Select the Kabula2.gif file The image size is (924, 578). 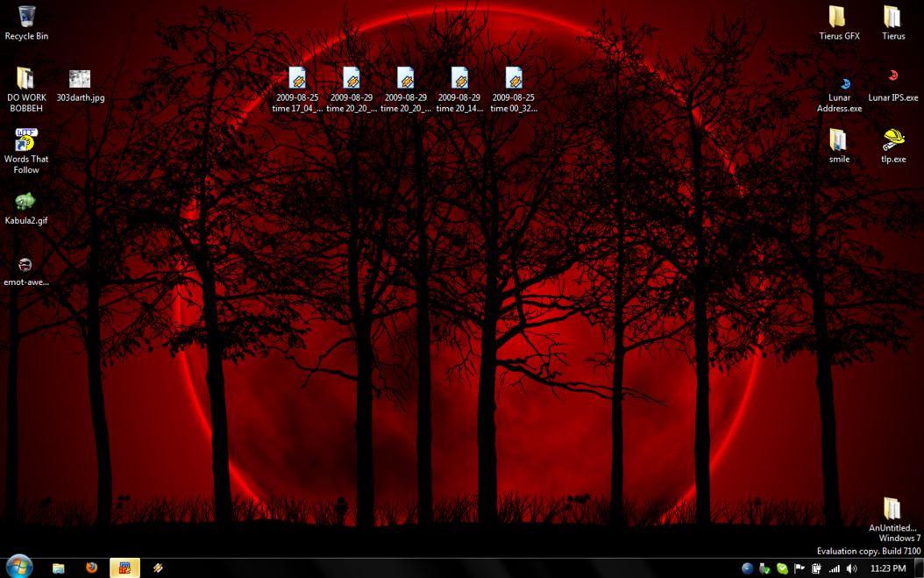(x=25, y=203)
